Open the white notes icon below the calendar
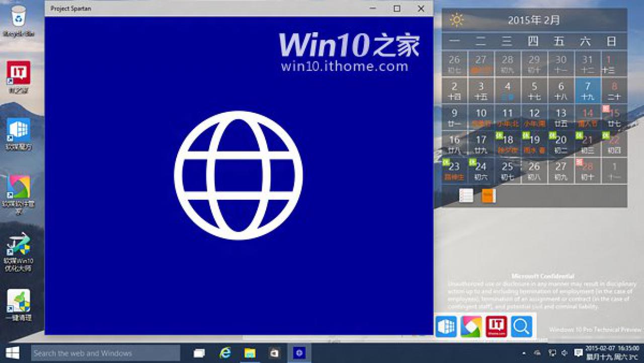The width and height of the screenshot is (644, 363). tap(466, 195)
